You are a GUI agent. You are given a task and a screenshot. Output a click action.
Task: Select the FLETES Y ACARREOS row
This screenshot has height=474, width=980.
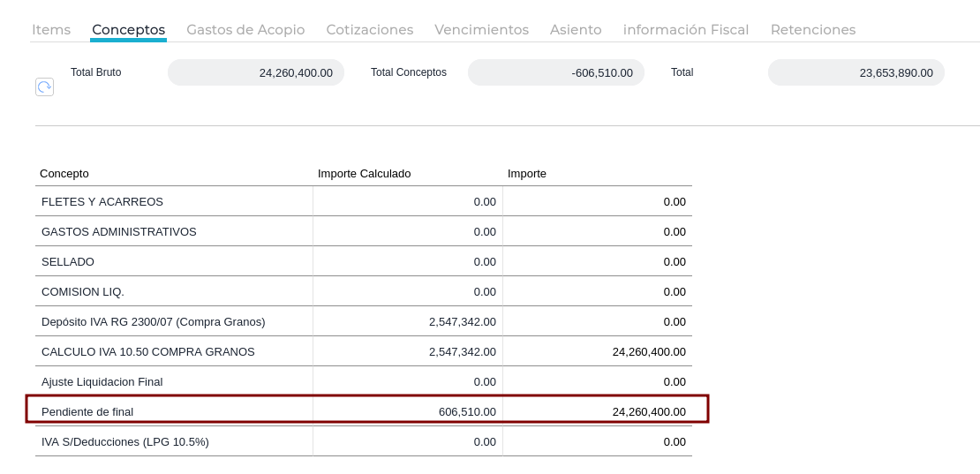coord(364,202)
